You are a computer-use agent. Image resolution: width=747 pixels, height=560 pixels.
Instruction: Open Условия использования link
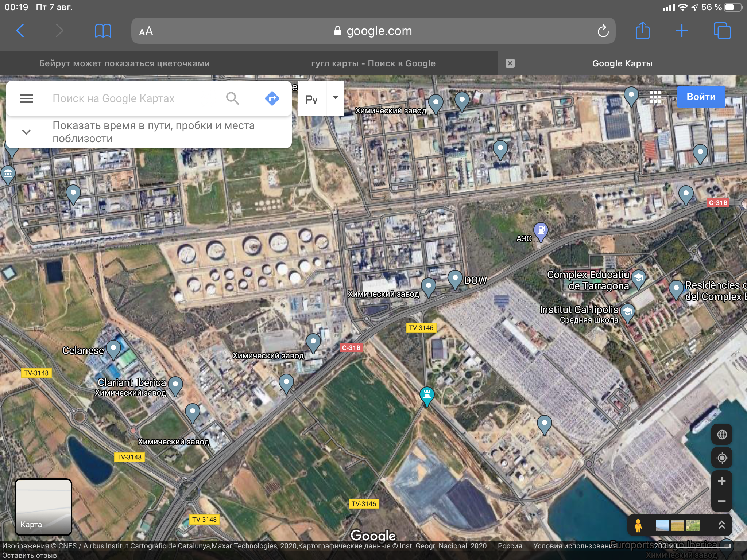pos(574,546)
